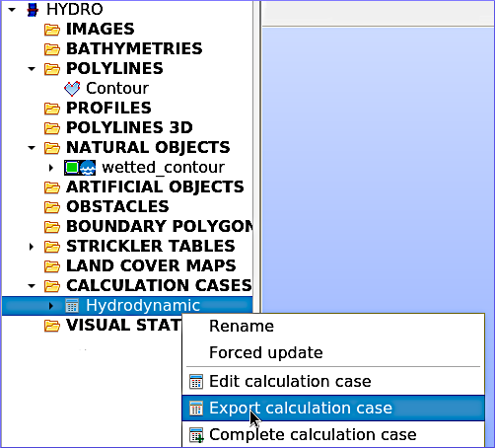Collapse the NATURAL OBJECTS branch
The height and width of the screenshot is (448, 495).
click(x=32, y=148)
